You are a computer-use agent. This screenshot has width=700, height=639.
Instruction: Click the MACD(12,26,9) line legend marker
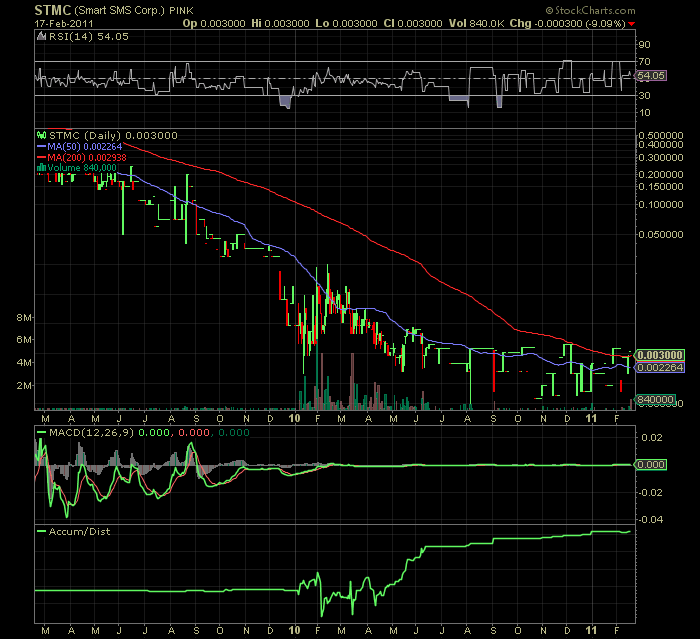(x=41, y=431)
